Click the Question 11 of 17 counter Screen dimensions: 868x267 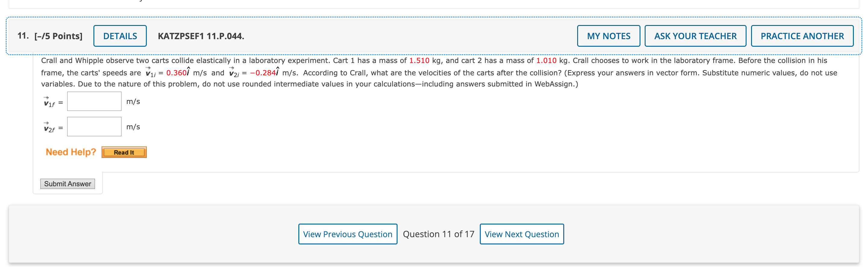(439, 234)
